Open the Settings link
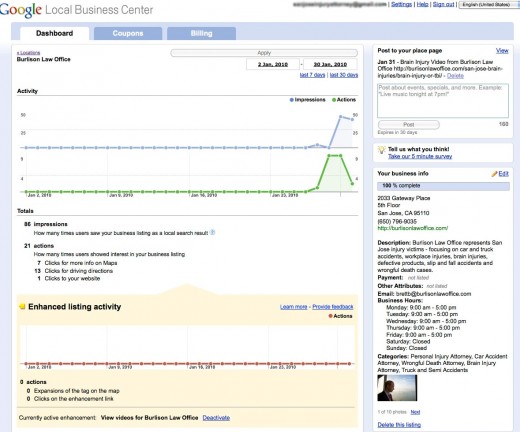 tap(401, 4)
